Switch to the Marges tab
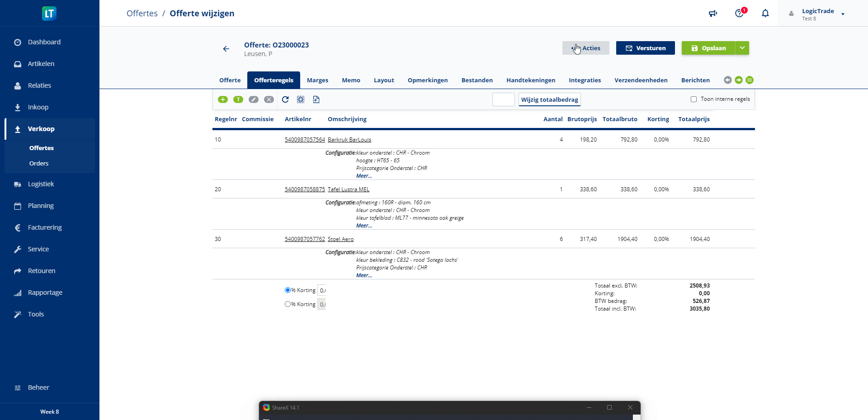 coord(317,80)
